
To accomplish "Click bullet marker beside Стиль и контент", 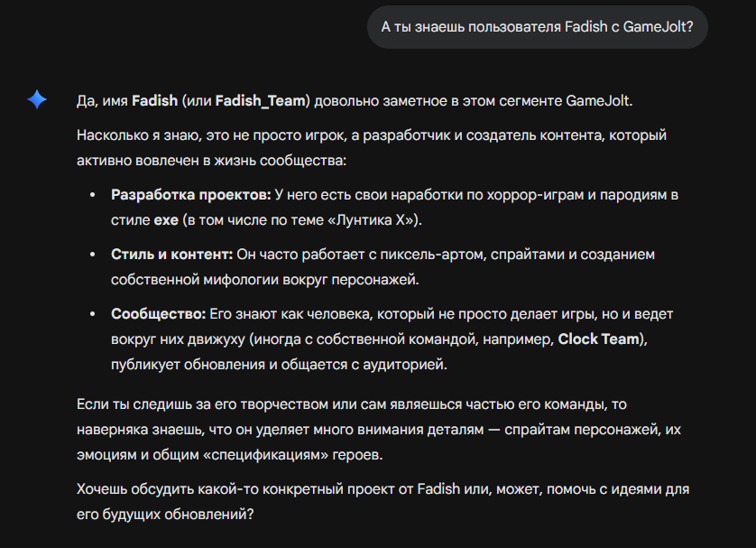I will [92, 255].
